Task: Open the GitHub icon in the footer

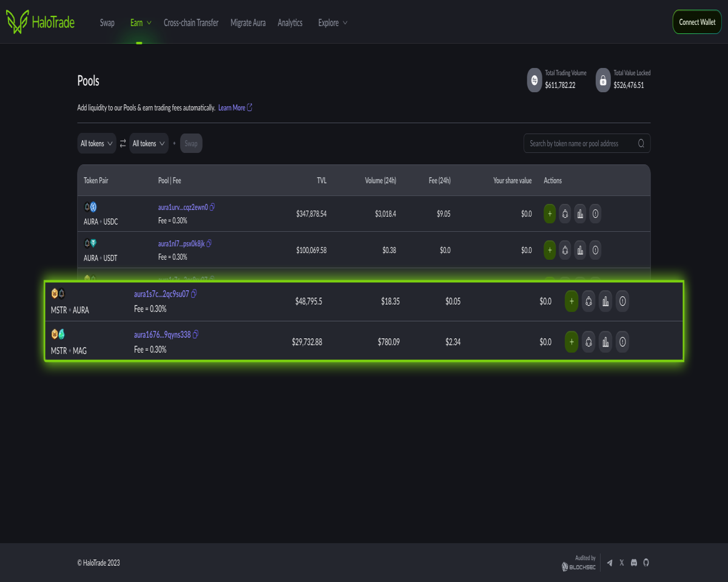Action: click(x=646, y=563)
